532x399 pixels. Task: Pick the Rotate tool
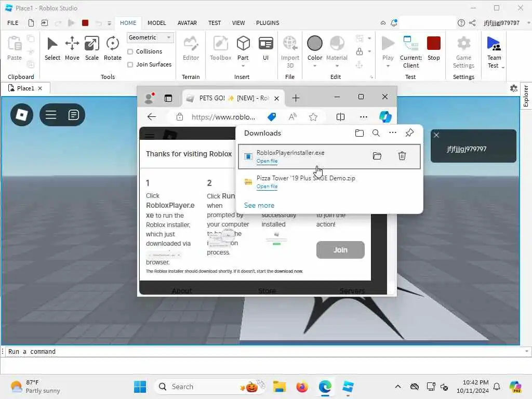pyautogui.click(x=113, y=48)
